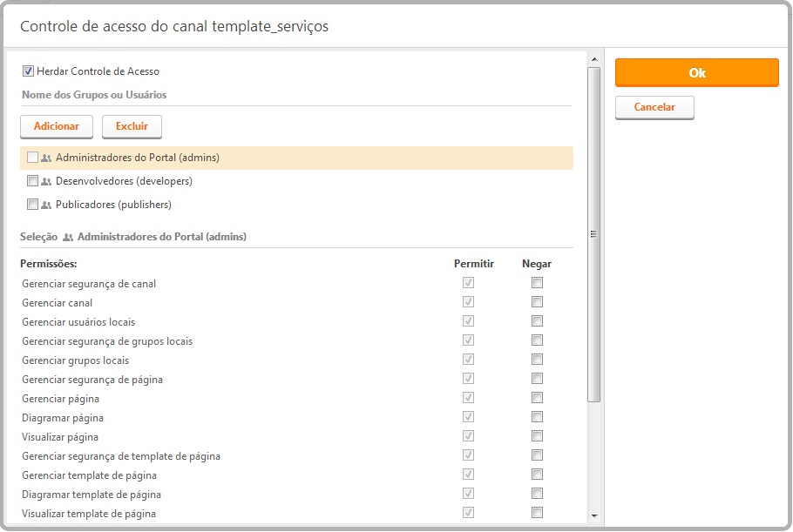Click group icon next to Desenvolvedores
This screenshot has height=532, width=793.
(46, 181)
